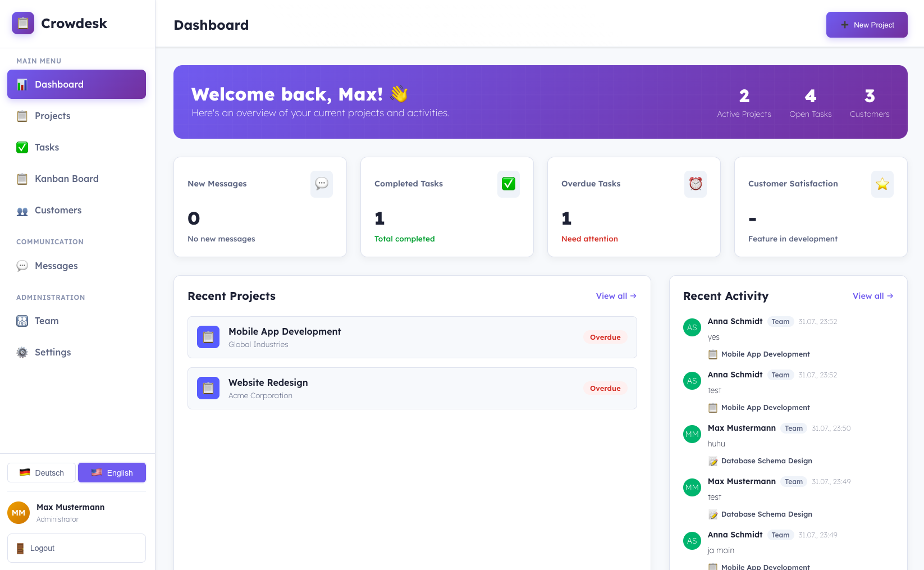Click the Overdue Tasks alarm clock icon
The height and width of the screenshot is (570, 924).
[695, 184]
